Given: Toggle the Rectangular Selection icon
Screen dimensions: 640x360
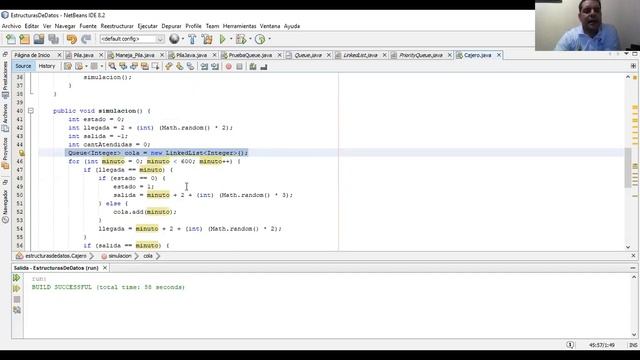Looking at the screenshot, I should coord(156,67).
